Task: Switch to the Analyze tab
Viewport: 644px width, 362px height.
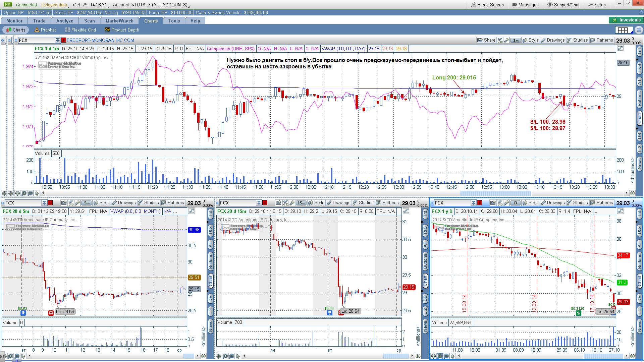Action: point(65,21)
